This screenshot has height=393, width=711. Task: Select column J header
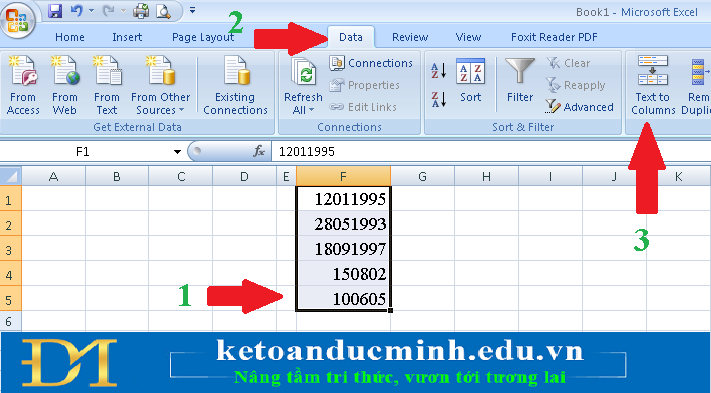pyautogui.click(x=614, y=176)
